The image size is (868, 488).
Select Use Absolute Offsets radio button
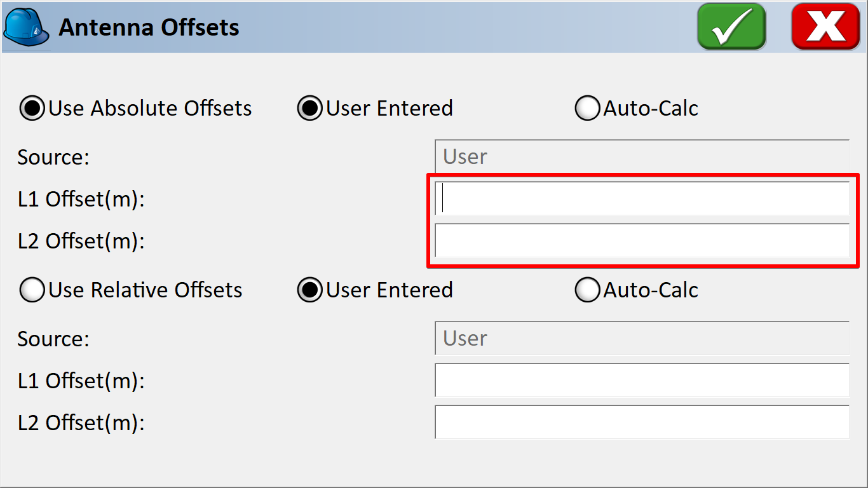pos(32,108)
